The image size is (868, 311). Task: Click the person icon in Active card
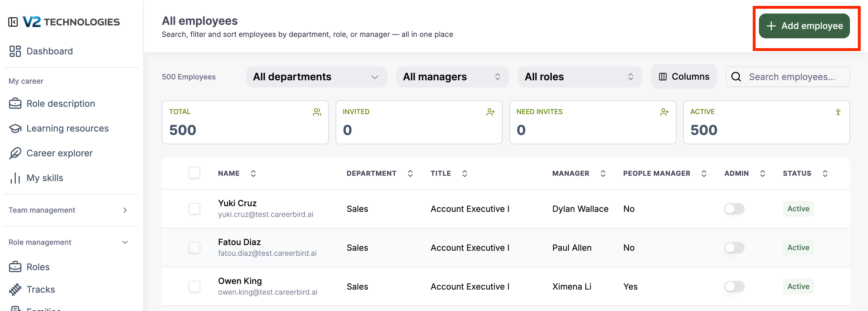click(x=838, y=112)
